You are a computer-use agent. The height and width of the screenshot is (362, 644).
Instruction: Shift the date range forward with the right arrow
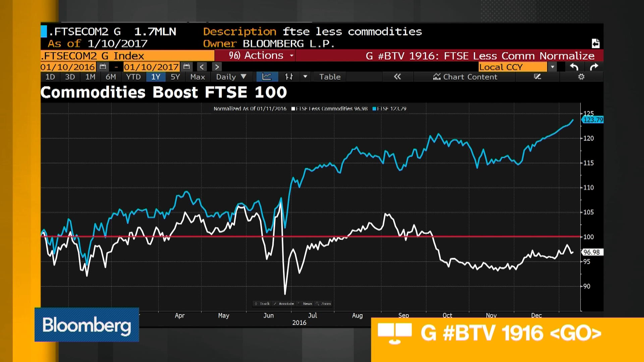217,67
